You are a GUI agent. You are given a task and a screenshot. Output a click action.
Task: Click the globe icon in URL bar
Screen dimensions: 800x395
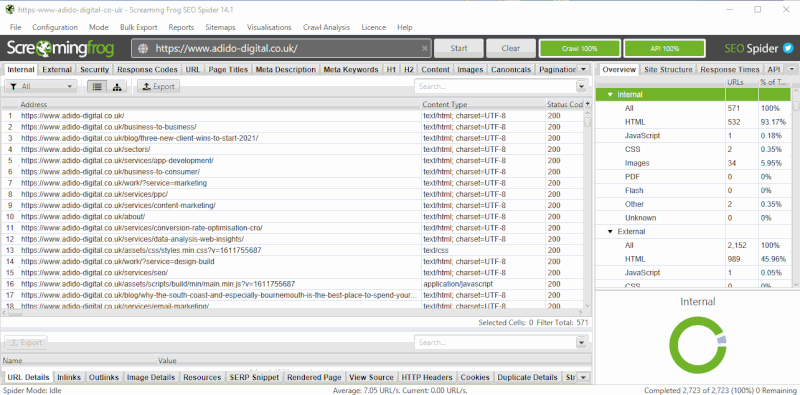143,48
